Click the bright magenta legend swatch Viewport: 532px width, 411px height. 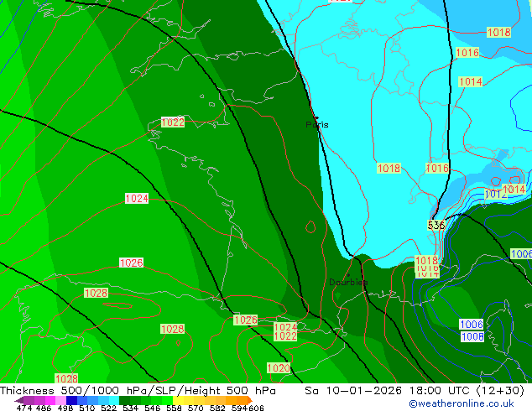50,400
